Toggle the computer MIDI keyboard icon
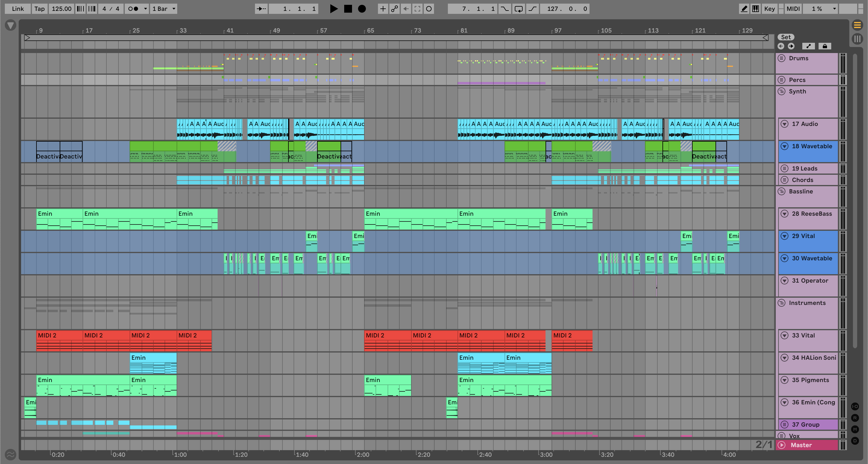Viewport: 868px width, 464px height. [x=756, y=9]
